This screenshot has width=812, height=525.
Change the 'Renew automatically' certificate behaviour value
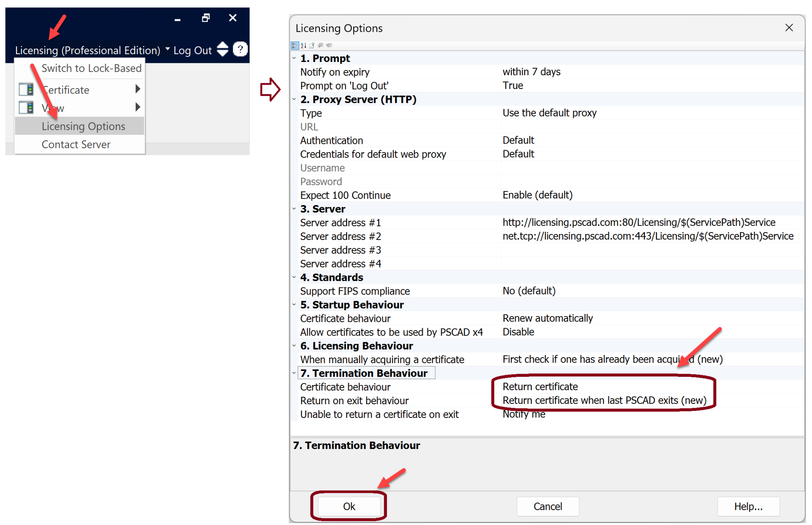652,318
